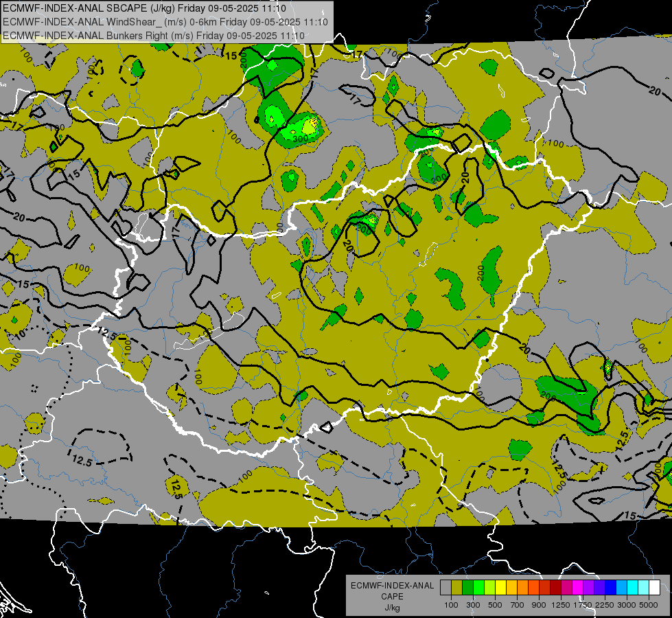Click the amber legend swatch before 700
672x618 pixels.
(x=511, y=587)
